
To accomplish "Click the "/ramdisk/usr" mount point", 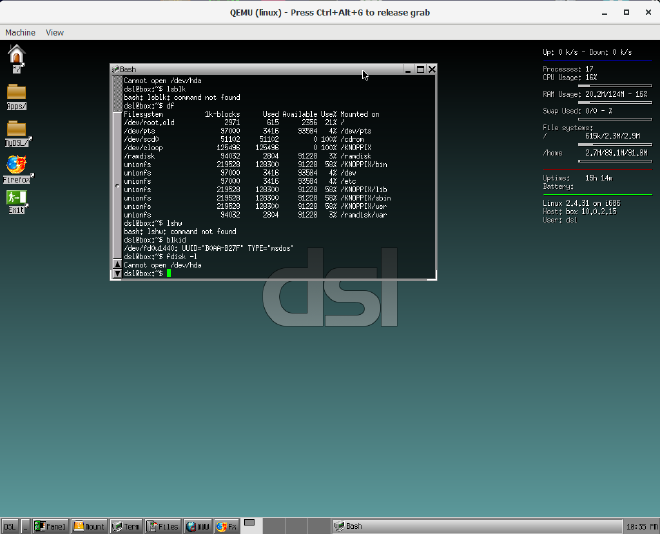I will click(x=364, y=215).
